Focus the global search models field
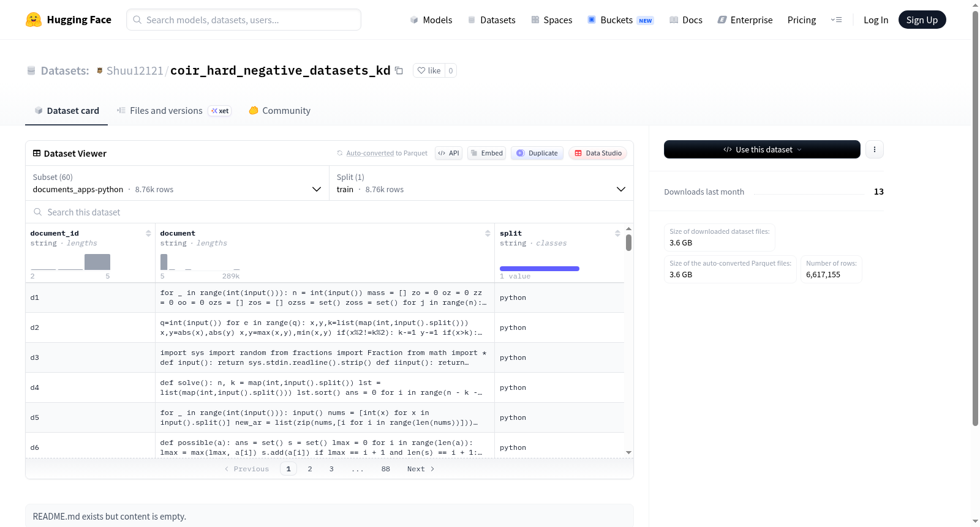 pyautogui.click(x=244, y=20)
